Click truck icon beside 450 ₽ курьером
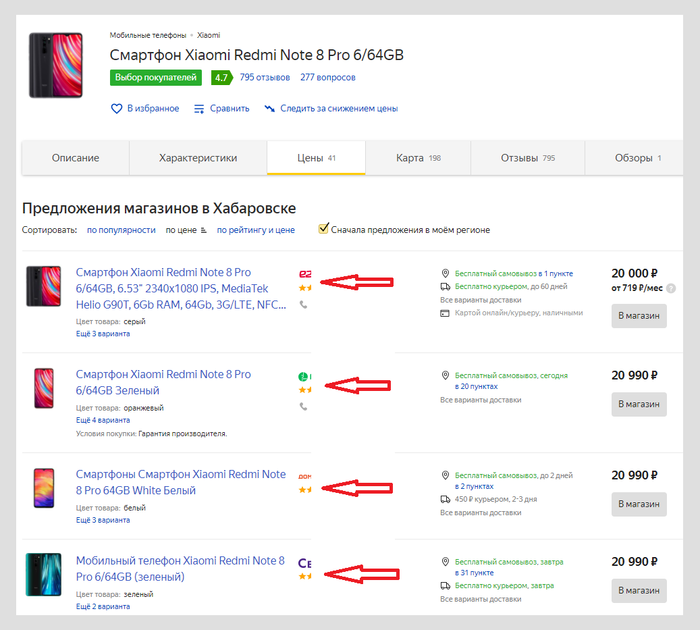This screenshot has height=630, width=700. coord(445,499)
